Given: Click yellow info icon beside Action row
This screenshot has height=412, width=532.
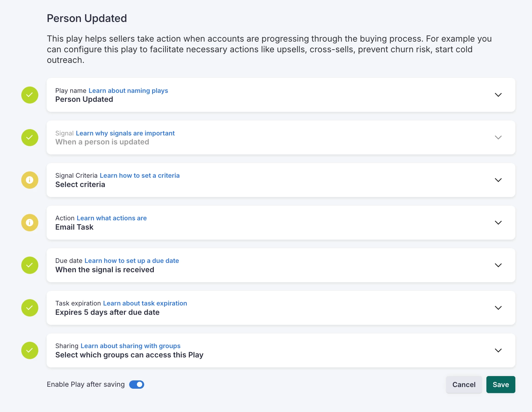Looking at the screenshot, I should tap(30, 223).
